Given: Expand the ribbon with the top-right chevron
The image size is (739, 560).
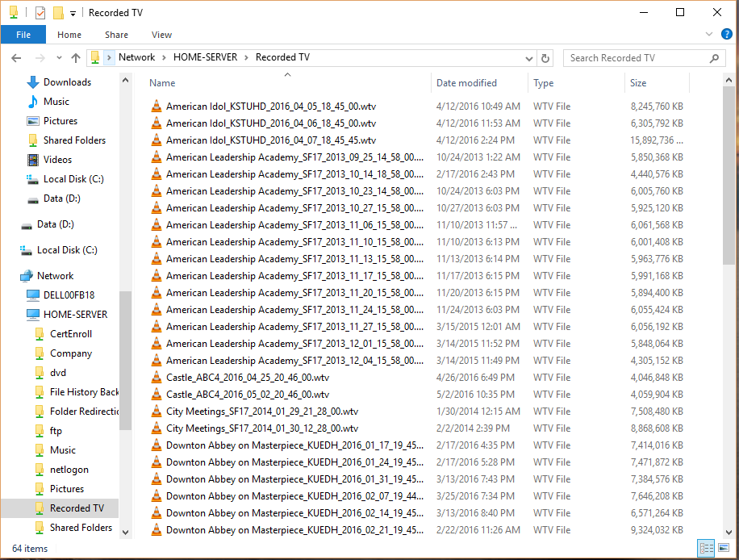Looking at the screenshot, I should (x=708, y=35).
